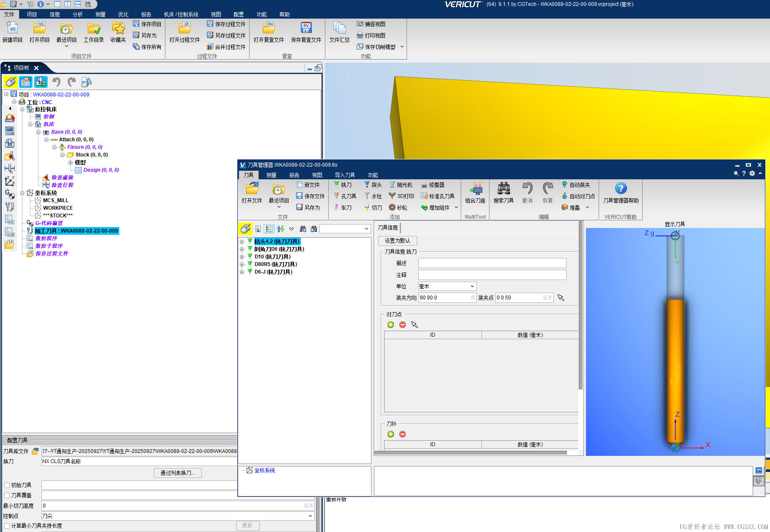Screen dimensions: 770x532
Task: Toggle the 刀具覆盖 checkbox
Action: click(7, 495)
